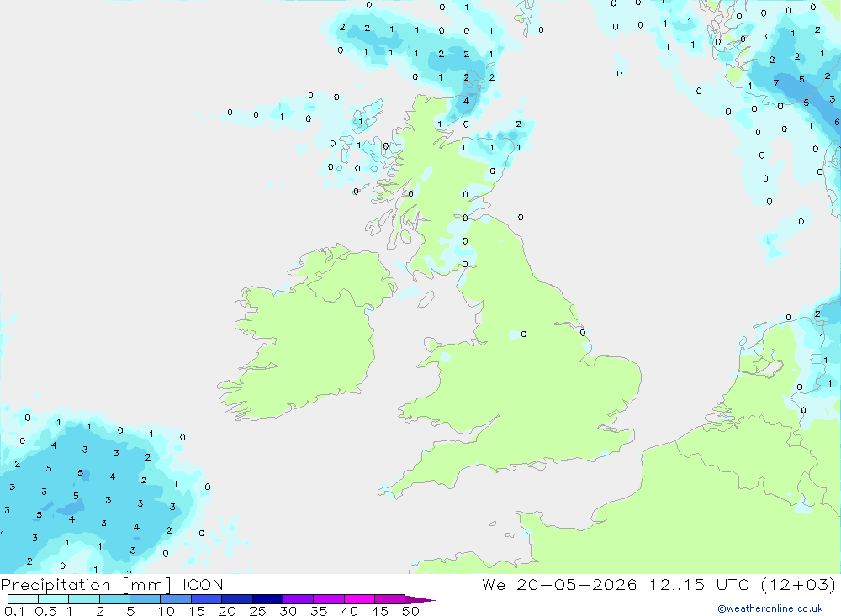Open the weatheronline.co.uk link
This screenshot has height=616, width=841.
770,608
